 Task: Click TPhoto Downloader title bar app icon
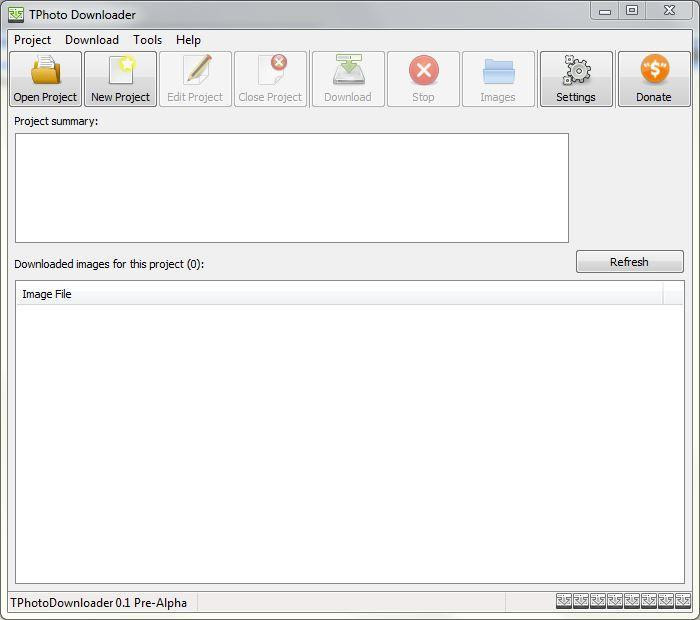(x=16, y=14)
